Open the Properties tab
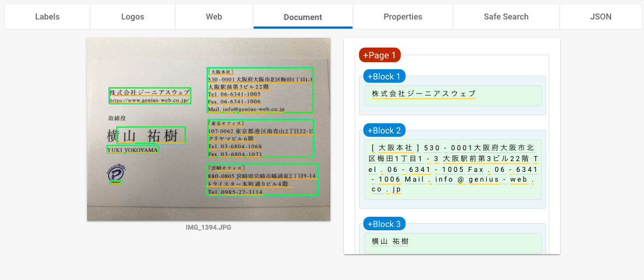 [x=403, y=17]
